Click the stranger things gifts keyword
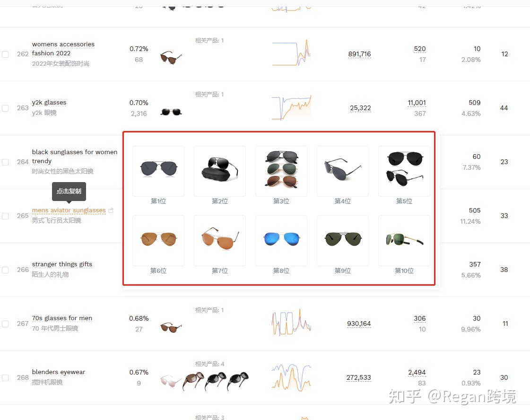 tap(62, 264)
